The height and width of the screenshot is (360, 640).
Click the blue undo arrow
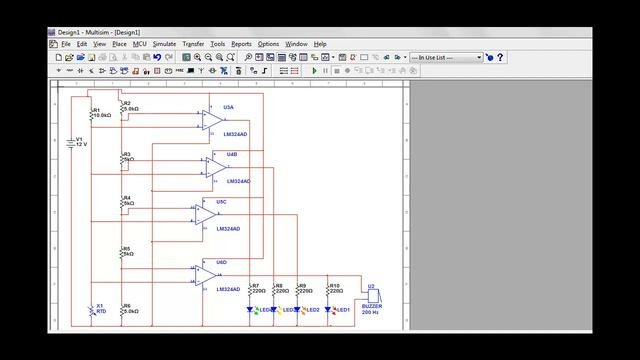[157, 58]
